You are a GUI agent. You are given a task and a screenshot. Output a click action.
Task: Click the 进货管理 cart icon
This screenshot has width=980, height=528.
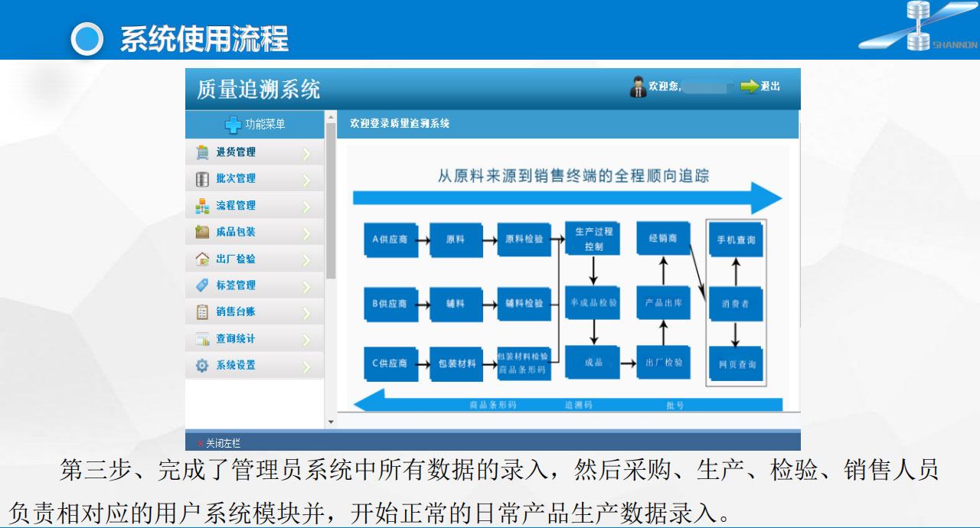[202, 152]
